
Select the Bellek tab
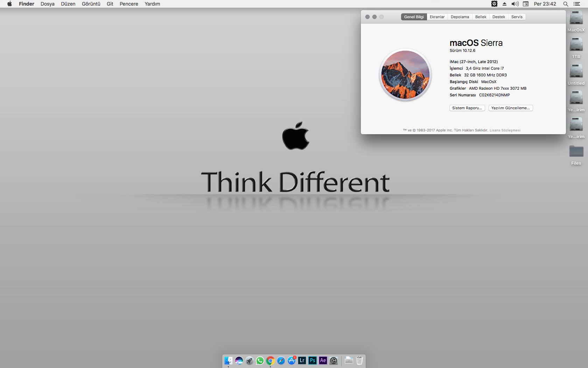[481, 17]
